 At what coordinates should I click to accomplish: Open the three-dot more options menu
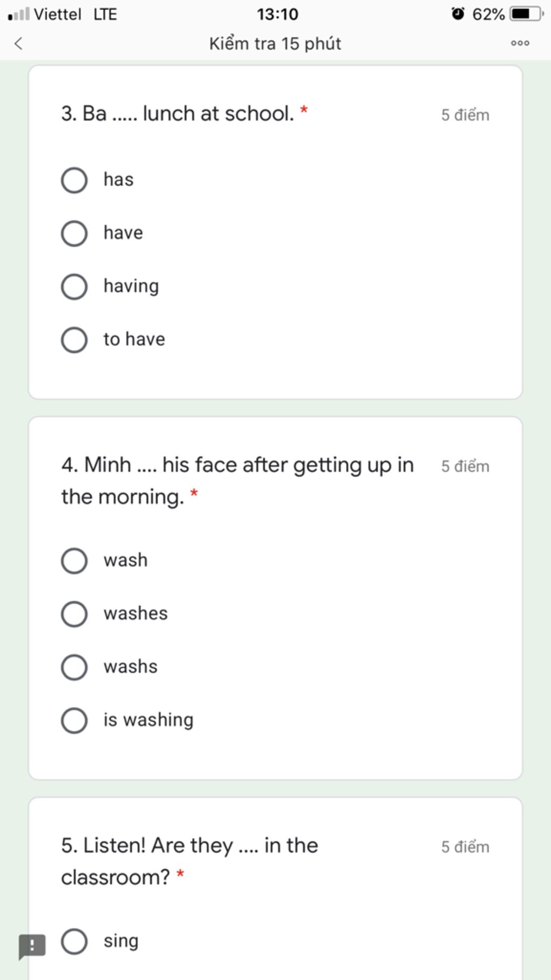pyautogui.click(x=520, y=43)
